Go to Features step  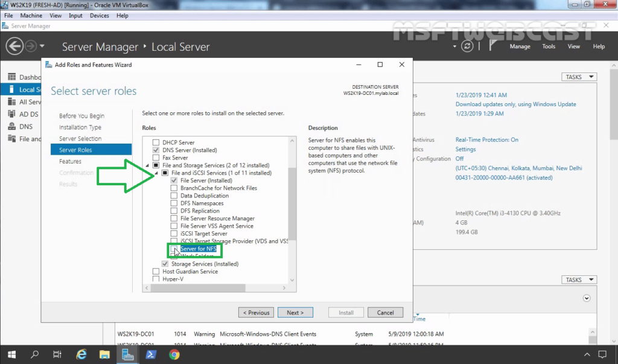click(70, 161)
